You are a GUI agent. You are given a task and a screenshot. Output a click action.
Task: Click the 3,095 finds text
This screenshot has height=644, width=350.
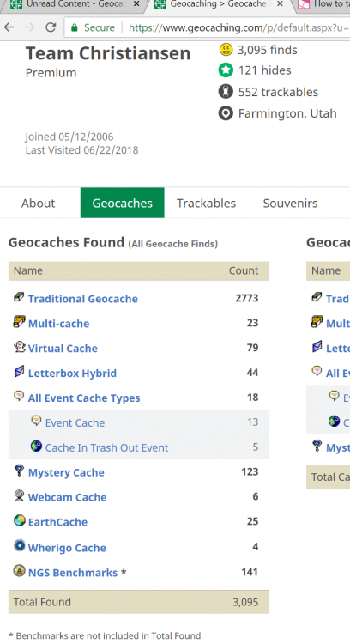click(x=268, y=50)
